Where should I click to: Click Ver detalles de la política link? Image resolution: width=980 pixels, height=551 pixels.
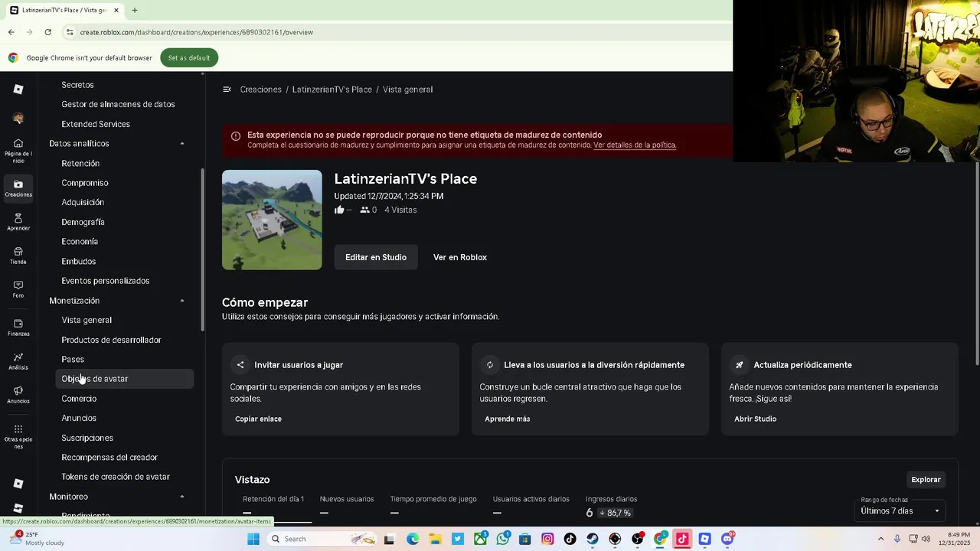[x=635, y=145]
